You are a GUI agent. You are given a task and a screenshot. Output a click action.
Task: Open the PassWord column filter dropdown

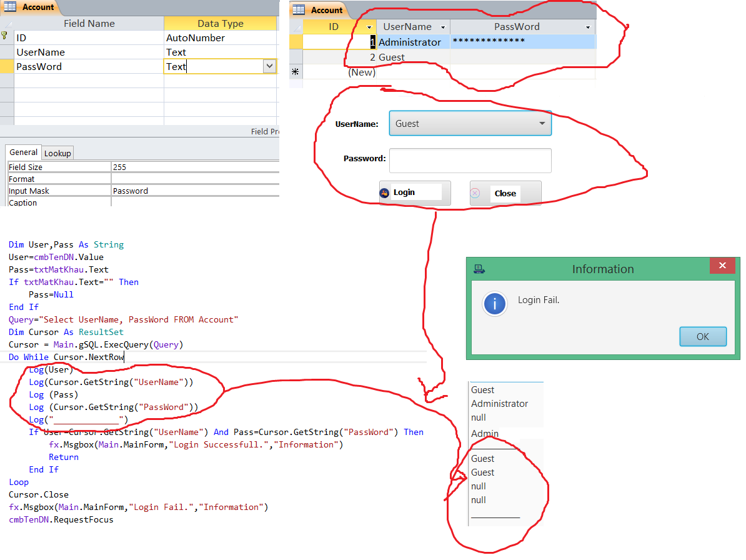pyautogui.click(x=588, y=27)
